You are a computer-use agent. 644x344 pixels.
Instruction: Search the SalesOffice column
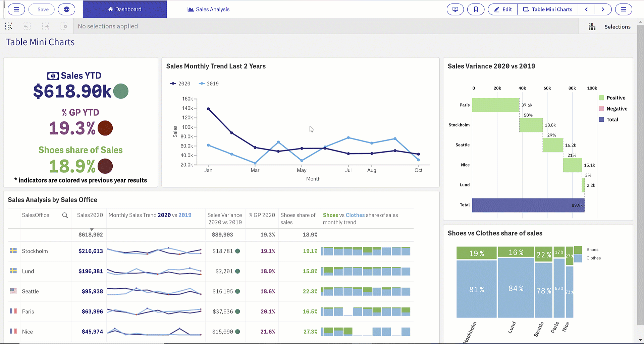tap(65, 215)
